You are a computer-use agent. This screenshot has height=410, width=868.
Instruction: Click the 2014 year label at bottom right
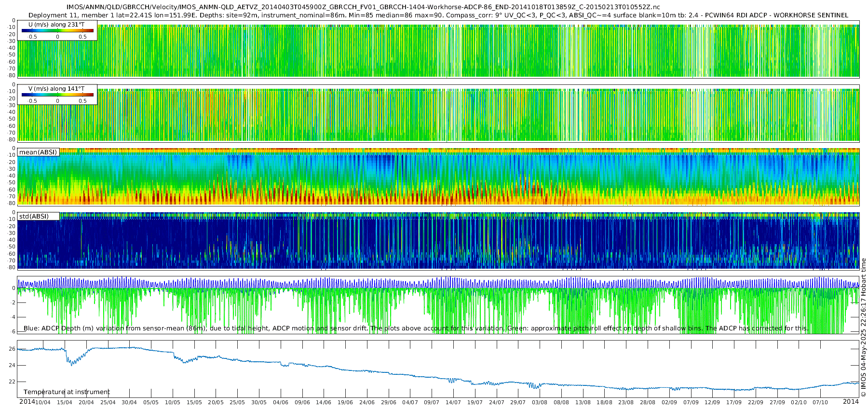click(x=851, y=402)
